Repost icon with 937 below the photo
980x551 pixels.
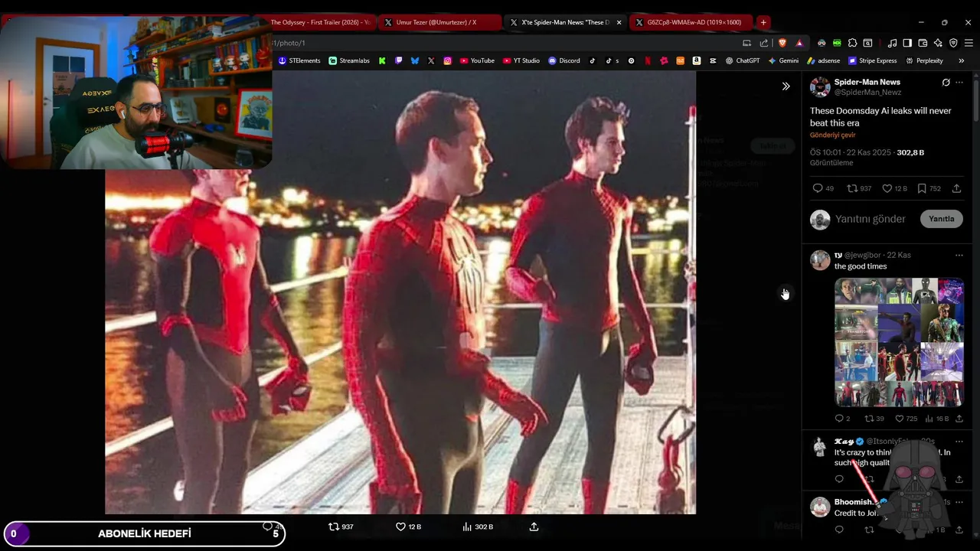tap(334, 527)
